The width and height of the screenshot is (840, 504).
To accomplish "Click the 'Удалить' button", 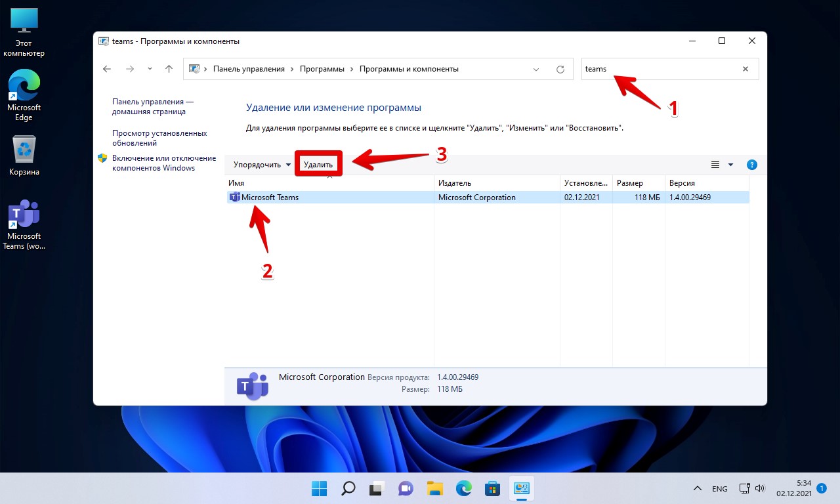I will coord(318,165).
